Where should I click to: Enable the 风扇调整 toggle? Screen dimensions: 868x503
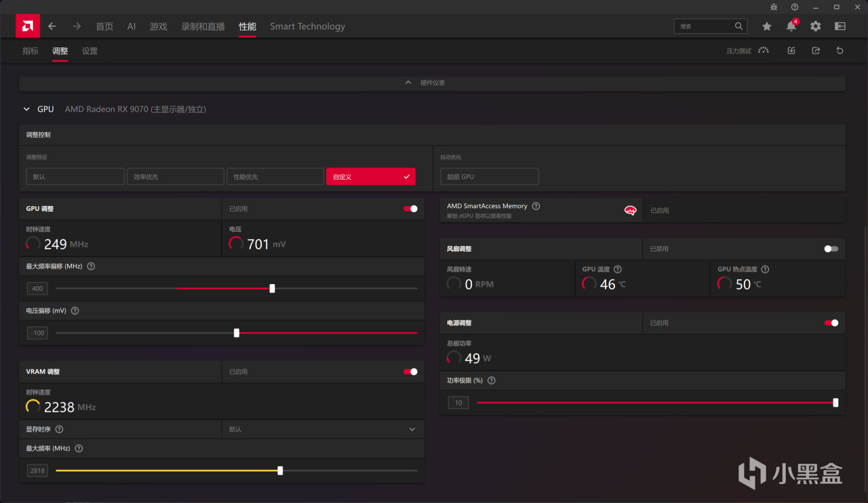pos(831,249)
